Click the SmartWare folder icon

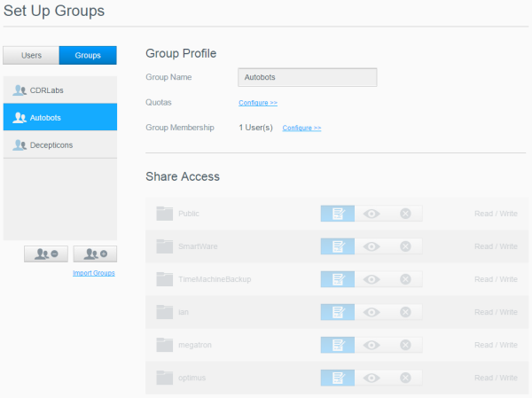[x=164, y=246]
